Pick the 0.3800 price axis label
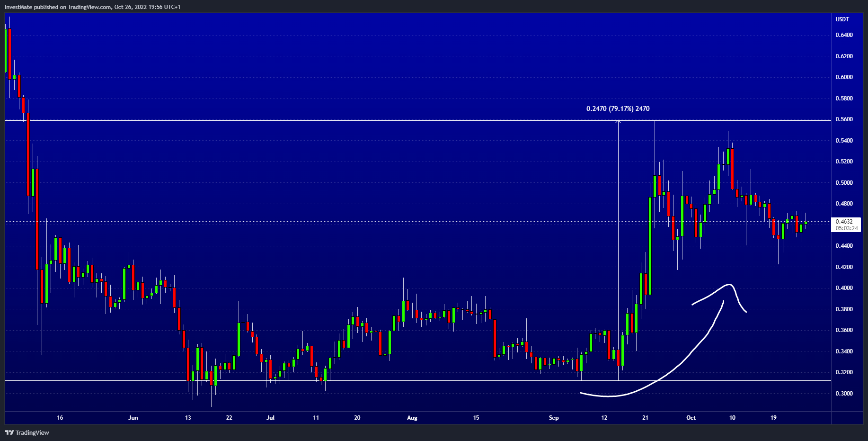This screenshot has width=868, height=441. [x=844, y=309]
